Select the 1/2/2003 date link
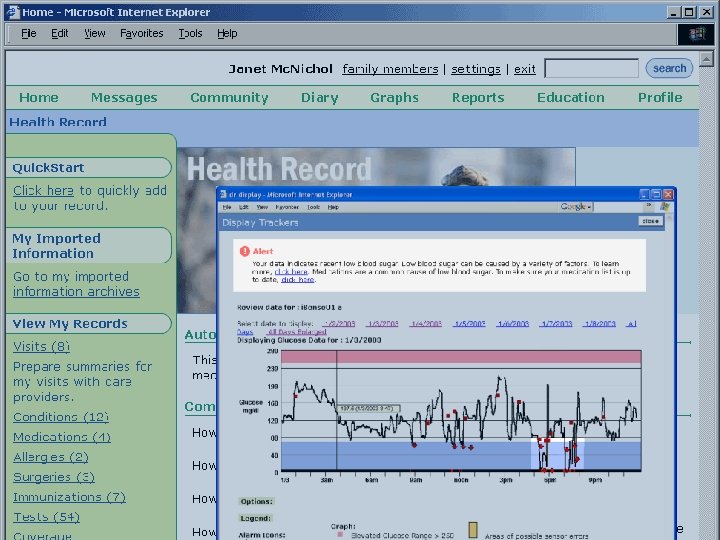Screen dimensions: 720x540 [x=339, y=324]
